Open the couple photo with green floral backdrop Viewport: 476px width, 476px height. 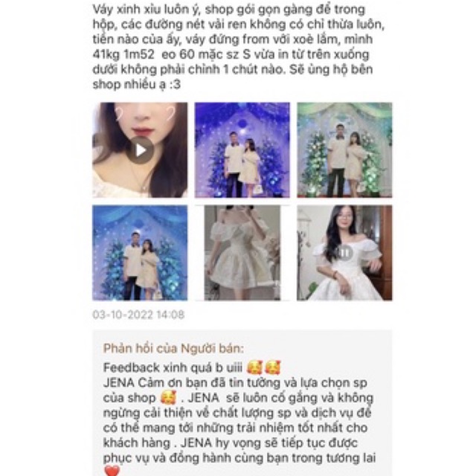coord(344,150)
